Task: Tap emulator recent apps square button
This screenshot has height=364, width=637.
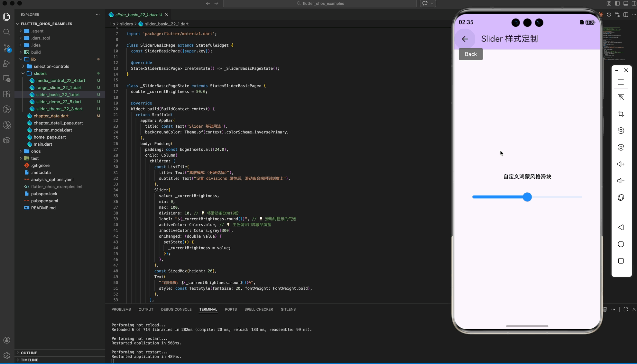Action: [x=621, y=261]
